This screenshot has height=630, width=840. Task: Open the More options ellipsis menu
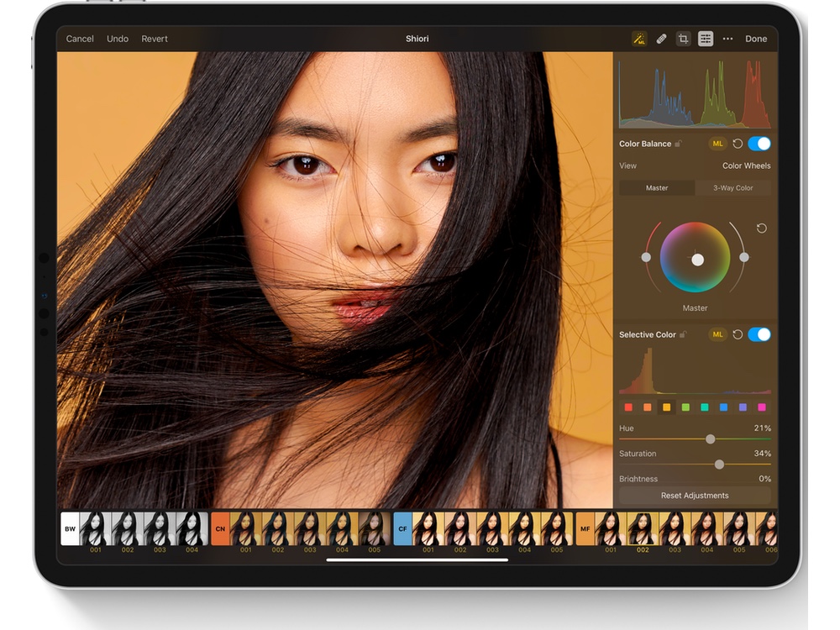[x=727, y=39]
